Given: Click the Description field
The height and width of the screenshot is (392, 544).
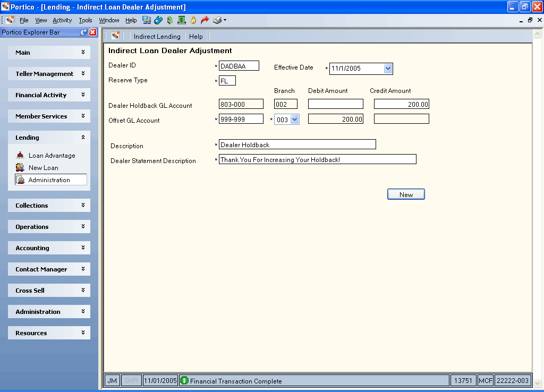Looking at the screenshot, I should pyautogui.click(x=297, y=144).
